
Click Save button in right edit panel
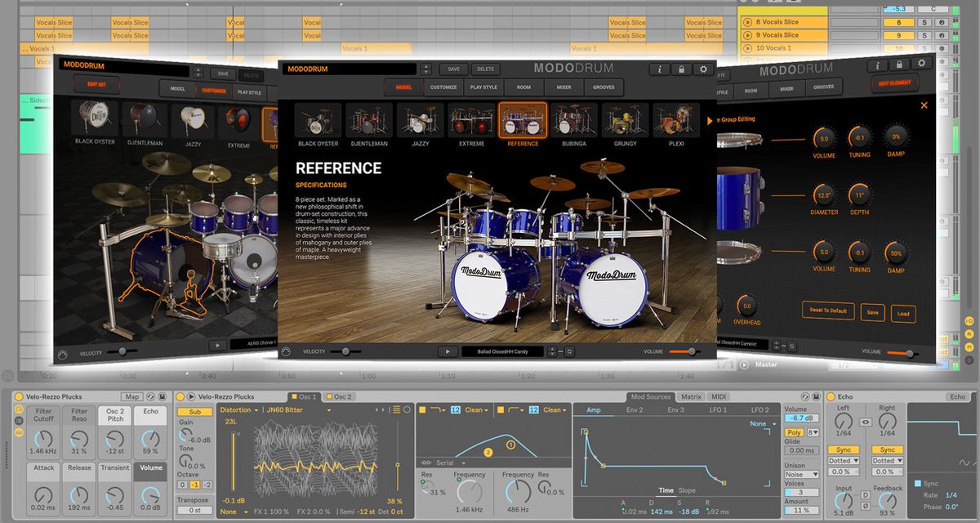(x=873, y=312)
